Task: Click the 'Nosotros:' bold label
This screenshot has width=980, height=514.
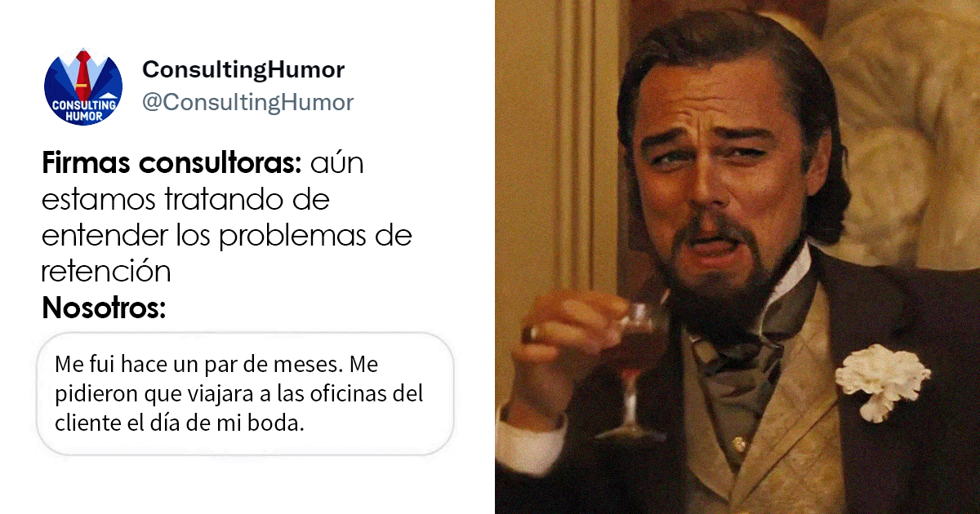Action: 104,308
